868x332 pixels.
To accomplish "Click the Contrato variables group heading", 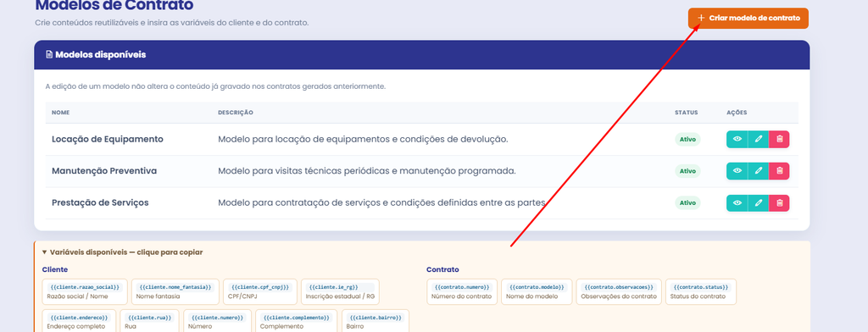I will click(442, 269).
